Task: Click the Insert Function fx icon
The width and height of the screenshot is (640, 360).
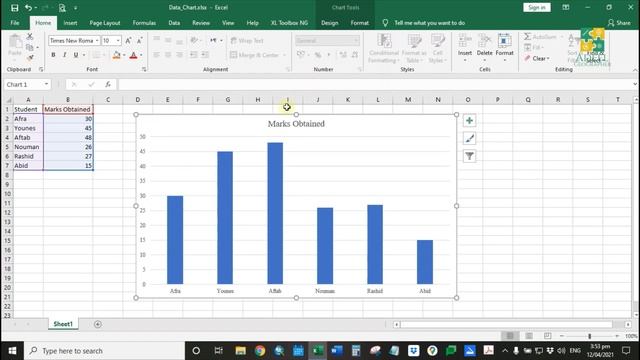Action: (108, 84)
